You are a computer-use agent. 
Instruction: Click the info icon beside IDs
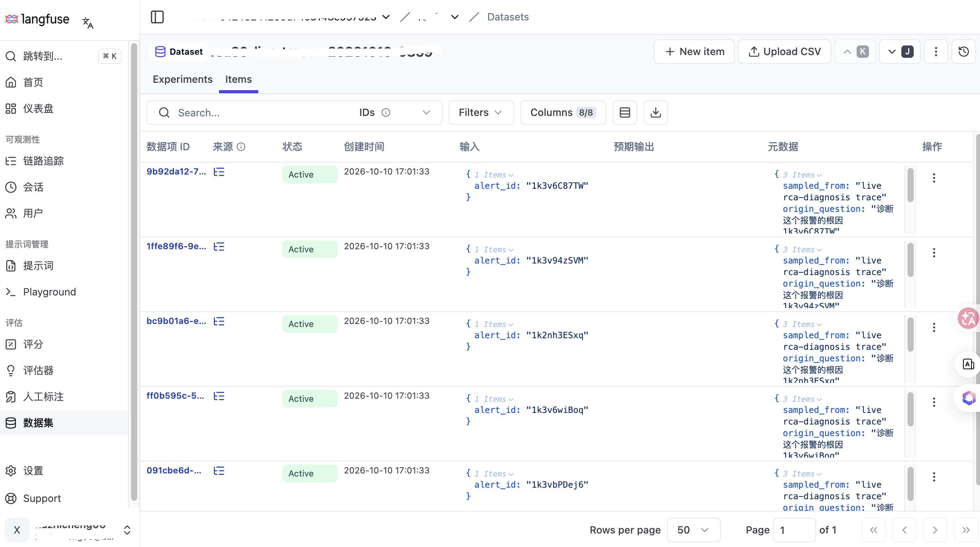click(x=386, y=112)
